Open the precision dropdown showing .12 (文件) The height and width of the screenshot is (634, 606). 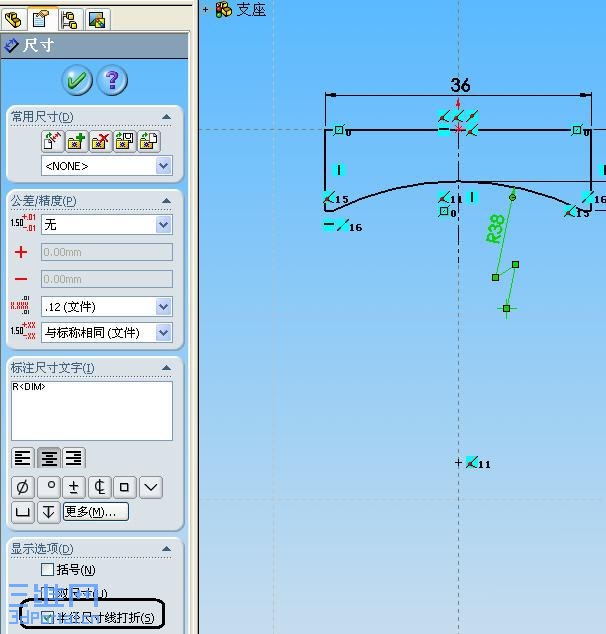tap(107, 306)
